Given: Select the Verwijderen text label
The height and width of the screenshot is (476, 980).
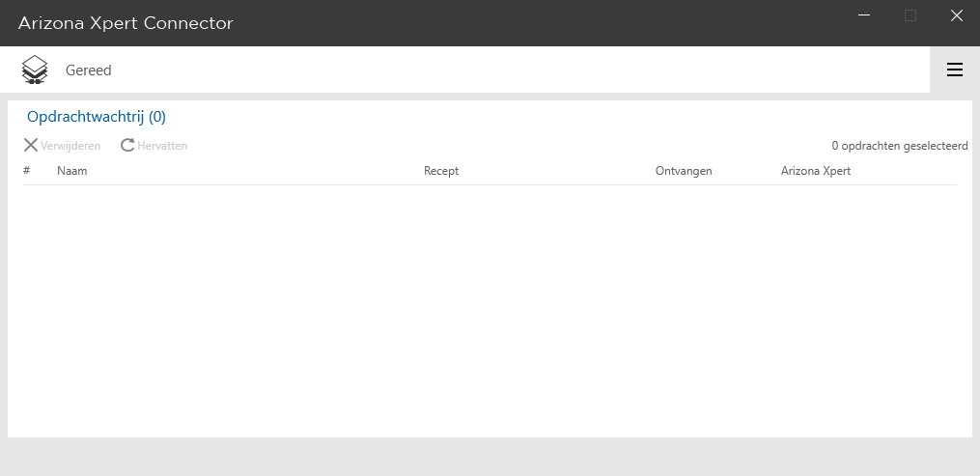Looking at the screenshot, I should (70, 146).
